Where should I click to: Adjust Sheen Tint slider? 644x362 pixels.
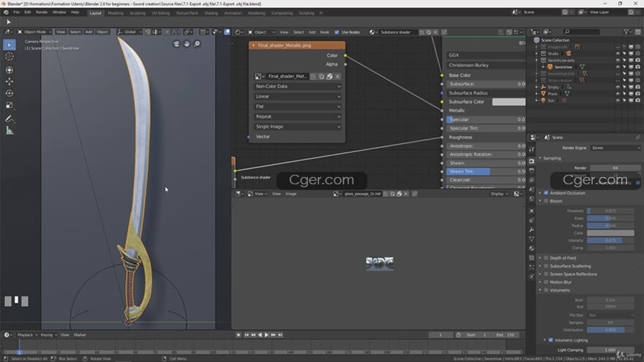(485, 172)
